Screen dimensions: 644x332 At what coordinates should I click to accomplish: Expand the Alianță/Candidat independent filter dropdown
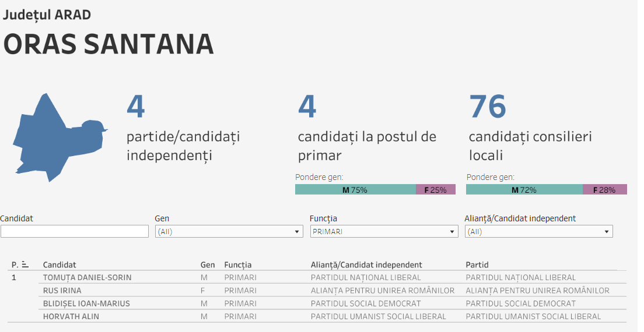pos(538,232)
